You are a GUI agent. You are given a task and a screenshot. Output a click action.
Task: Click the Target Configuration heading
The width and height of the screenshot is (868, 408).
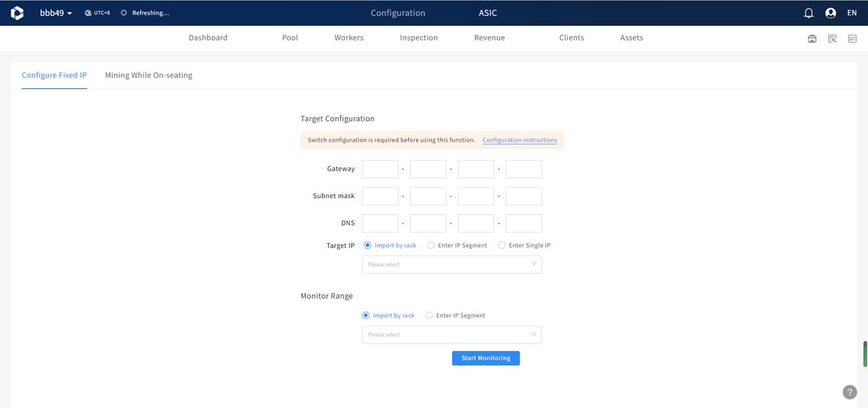338,119
